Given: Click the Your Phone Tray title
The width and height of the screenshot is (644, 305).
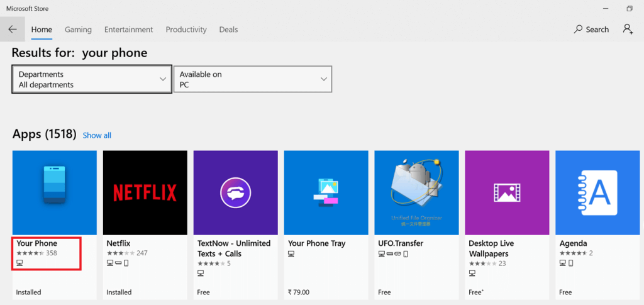Looking at the screenshot, I should click(x=317, y=243).
